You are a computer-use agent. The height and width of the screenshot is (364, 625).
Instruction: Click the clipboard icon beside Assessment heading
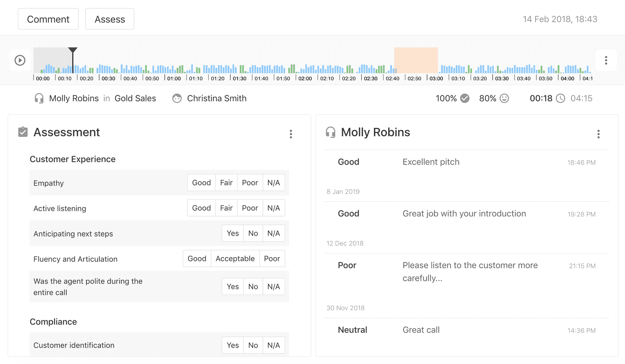click(23, 132)
